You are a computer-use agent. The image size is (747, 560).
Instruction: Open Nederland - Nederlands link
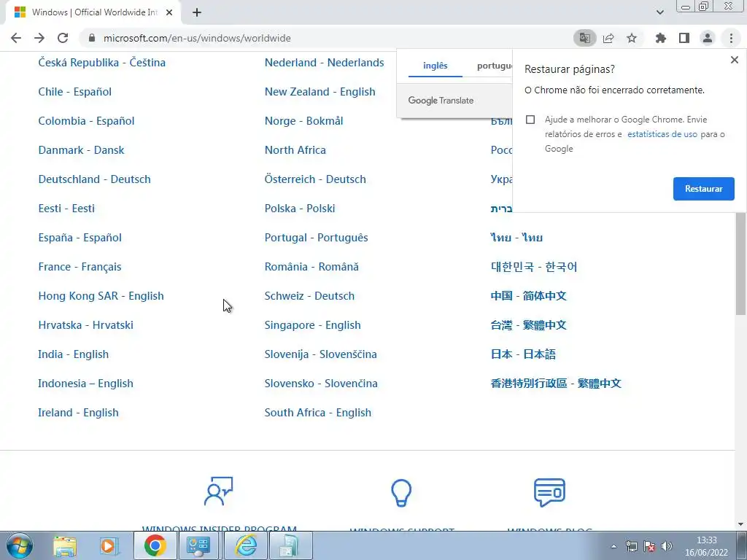click(x=324, y=63)
